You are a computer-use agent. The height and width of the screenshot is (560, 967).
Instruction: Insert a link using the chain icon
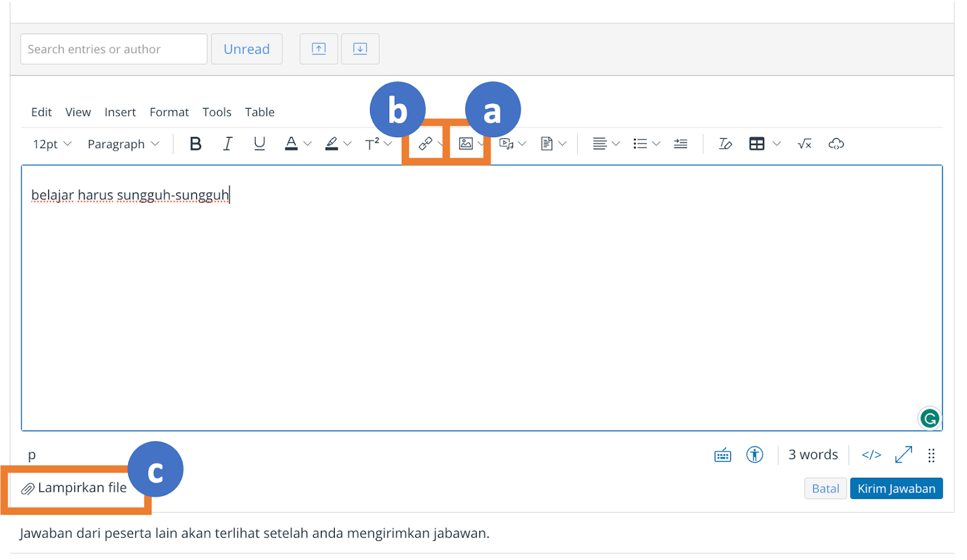point(425,144)
